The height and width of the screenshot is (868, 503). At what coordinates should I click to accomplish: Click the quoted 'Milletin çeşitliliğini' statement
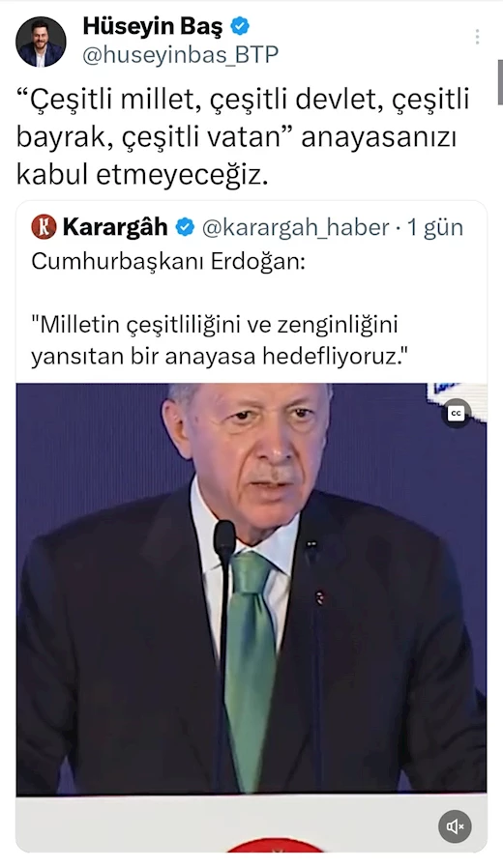217,340
